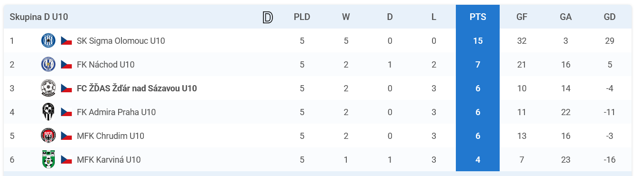Click the FK Admira Praha club logo
Viewport: 644px width, 176px height.
pos(49,112)
